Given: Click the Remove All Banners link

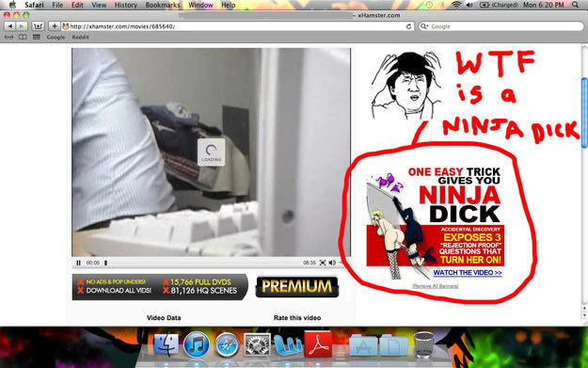Looking at the screenshot, I should [436, 286].
